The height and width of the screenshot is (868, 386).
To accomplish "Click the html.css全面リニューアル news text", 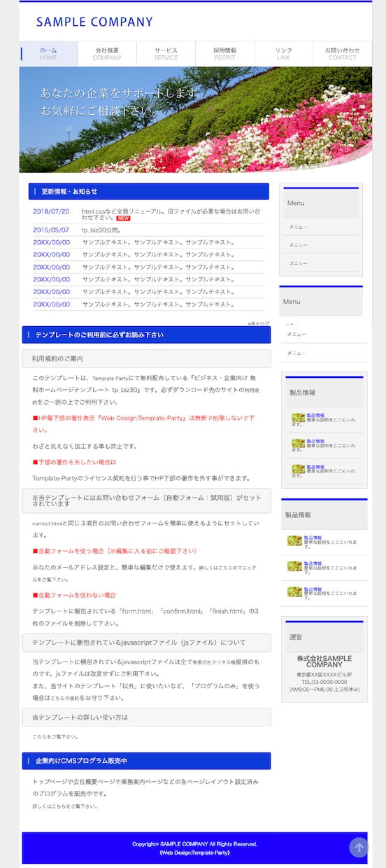I will (171, 213).
